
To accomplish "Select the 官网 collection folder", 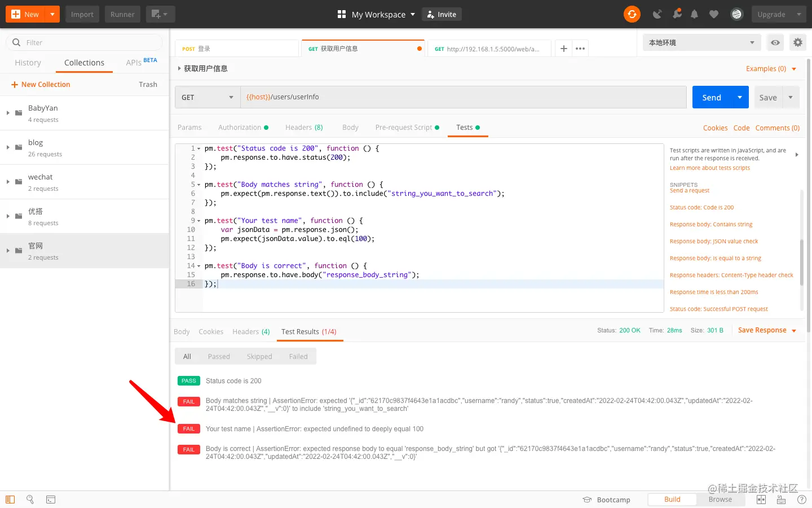I will 85,251.
